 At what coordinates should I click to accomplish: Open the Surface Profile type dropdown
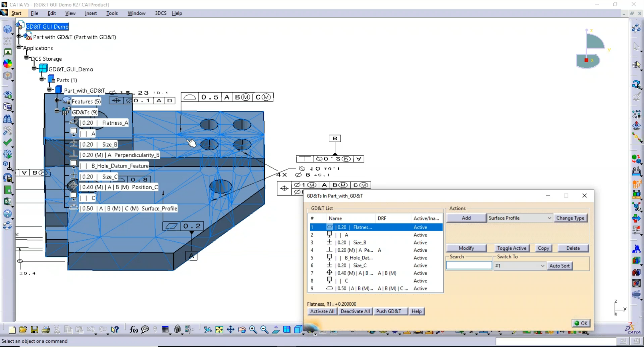click(549, 218)
